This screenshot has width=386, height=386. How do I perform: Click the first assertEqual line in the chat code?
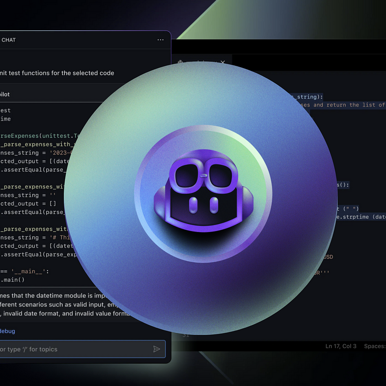pos(32,170)
